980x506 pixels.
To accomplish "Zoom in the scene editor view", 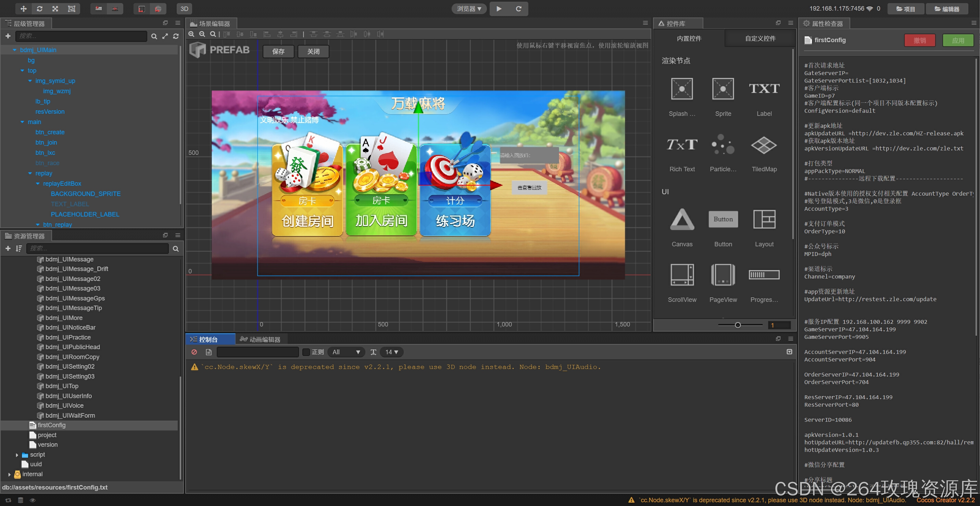I will (191, 34).
